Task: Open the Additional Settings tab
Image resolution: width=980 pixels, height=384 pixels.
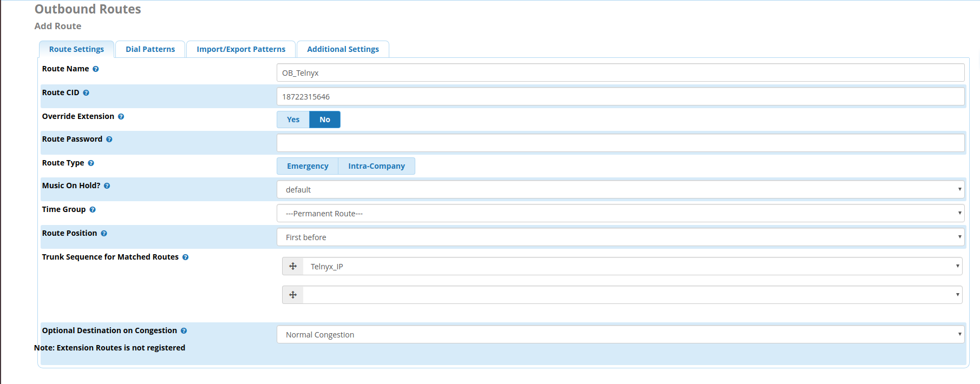Action: (343, 49)
